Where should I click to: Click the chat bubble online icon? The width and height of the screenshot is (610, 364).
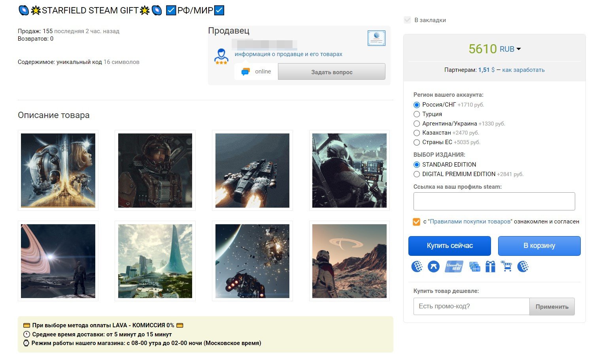coord(246,72)
